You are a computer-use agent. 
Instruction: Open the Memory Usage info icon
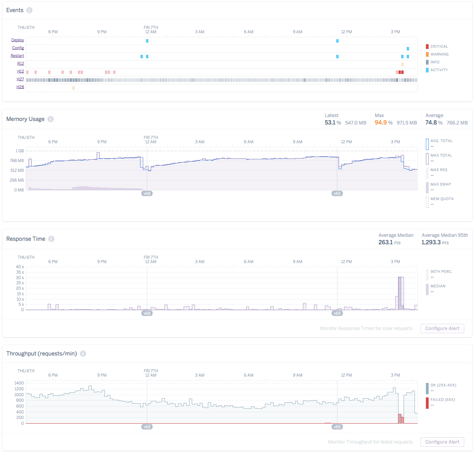(x=50, y=119)
